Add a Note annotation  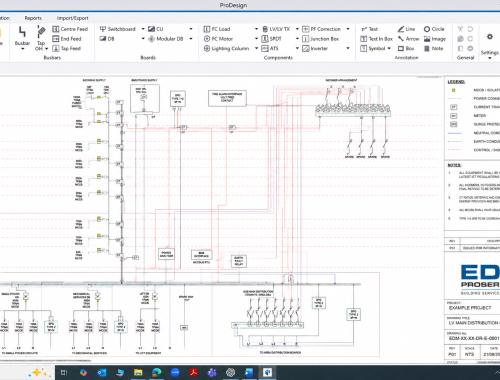point(433,48)
